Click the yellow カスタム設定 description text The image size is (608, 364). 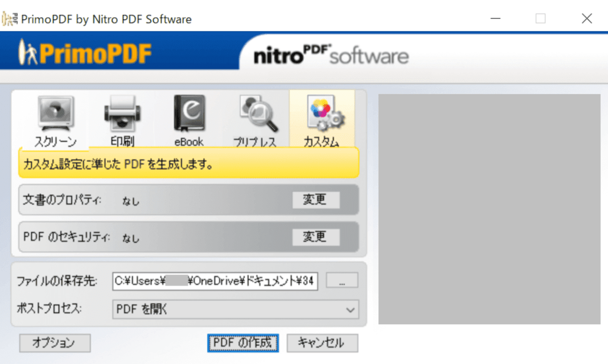coord(118,165)
